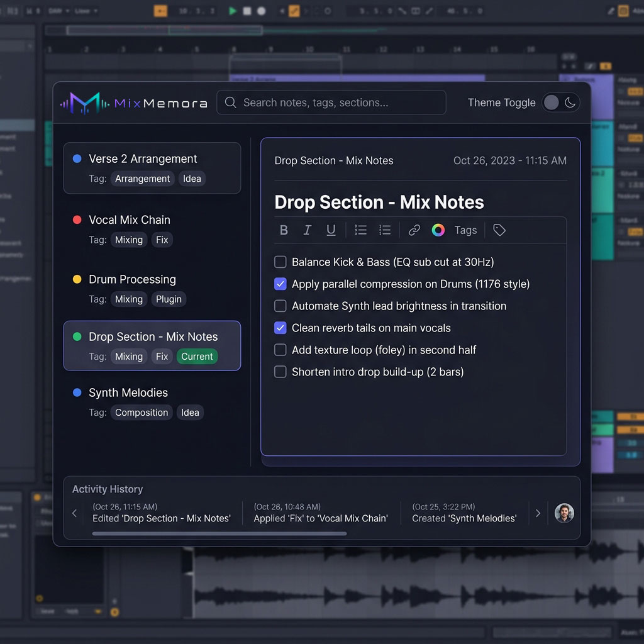Screen dimensions: 644x644
Task: Click the large Drop Section - Mix Notes heading
Action: (379, 202)
